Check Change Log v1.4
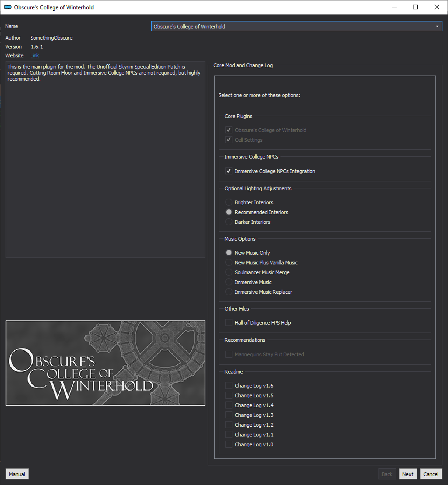Viewport: 448px width, 485px height. coord(229,405)
